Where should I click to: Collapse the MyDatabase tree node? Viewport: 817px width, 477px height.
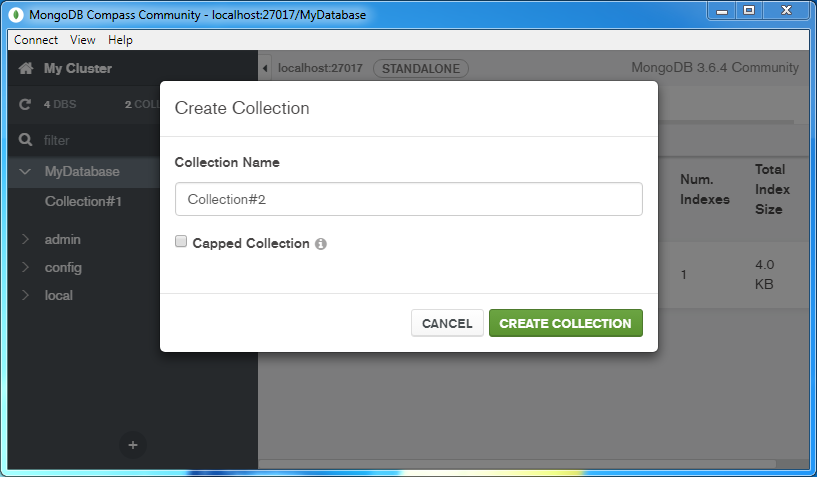(25, 172)
